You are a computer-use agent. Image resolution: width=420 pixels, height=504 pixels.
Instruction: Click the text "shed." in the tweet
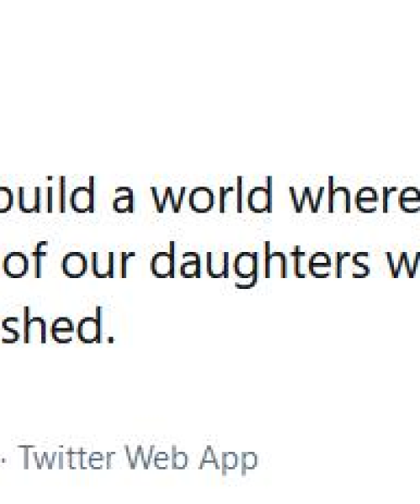tap(58, 325)
